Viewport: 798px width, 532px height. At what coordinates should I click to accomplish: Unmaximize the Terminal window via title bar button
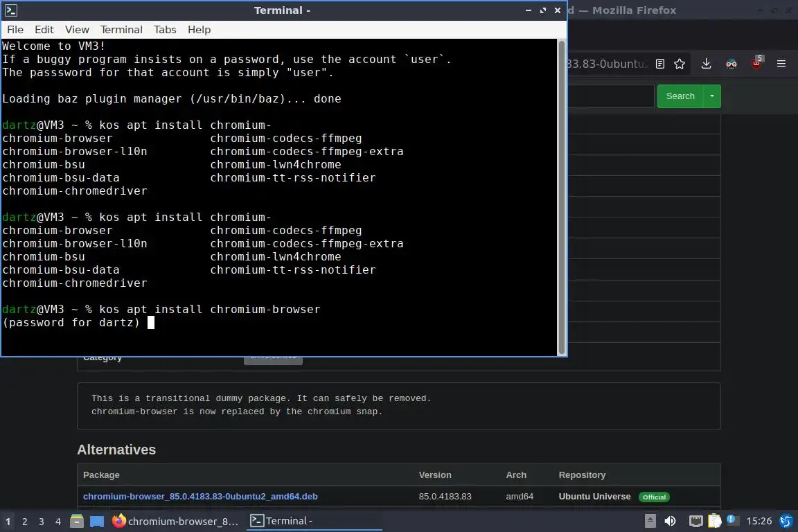[x=543, y=10]
